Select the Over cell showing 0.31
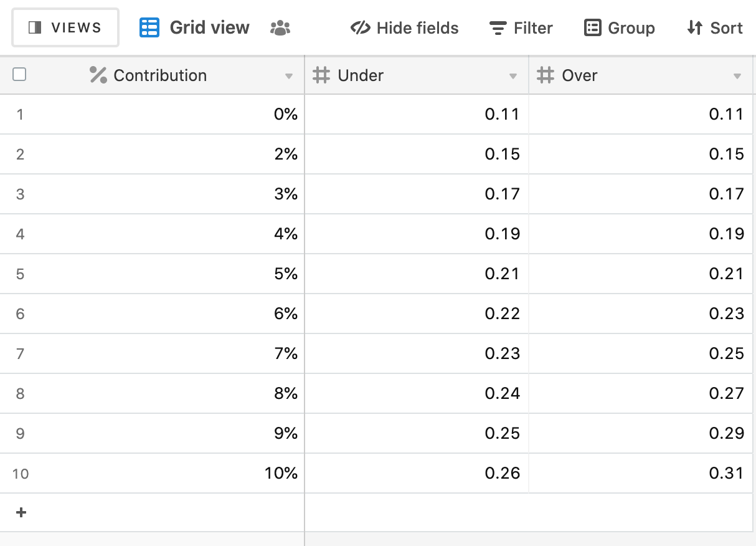The width and height of the screenshot is (756, 546). click(641, 474)
